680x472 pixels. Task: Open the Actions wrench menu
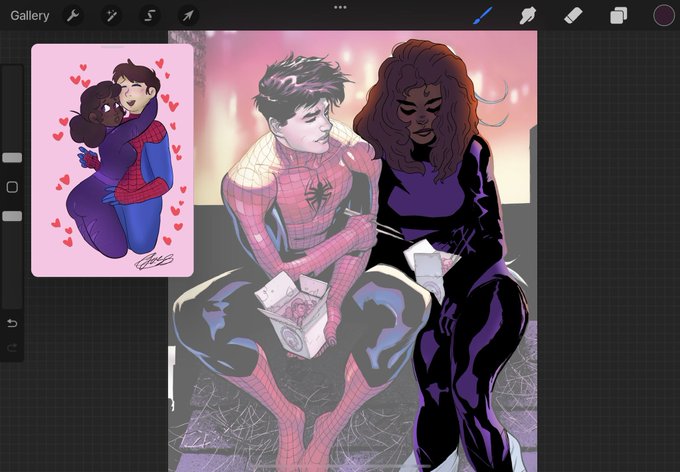pos(72,16)
